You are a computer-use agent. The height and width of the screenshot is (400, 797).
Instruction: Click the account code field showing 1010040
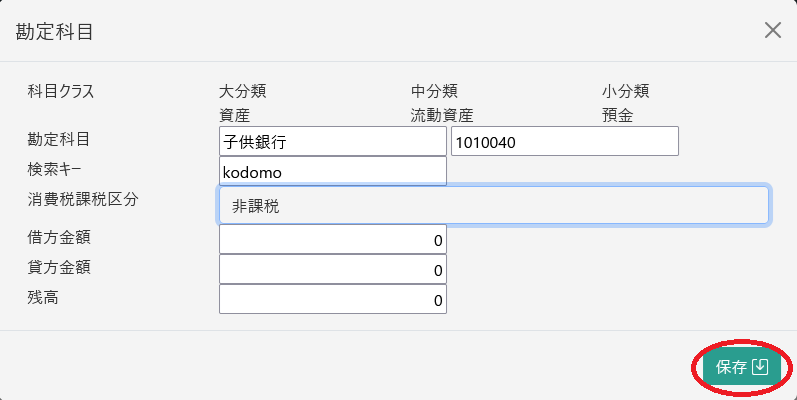coord(565,141)
